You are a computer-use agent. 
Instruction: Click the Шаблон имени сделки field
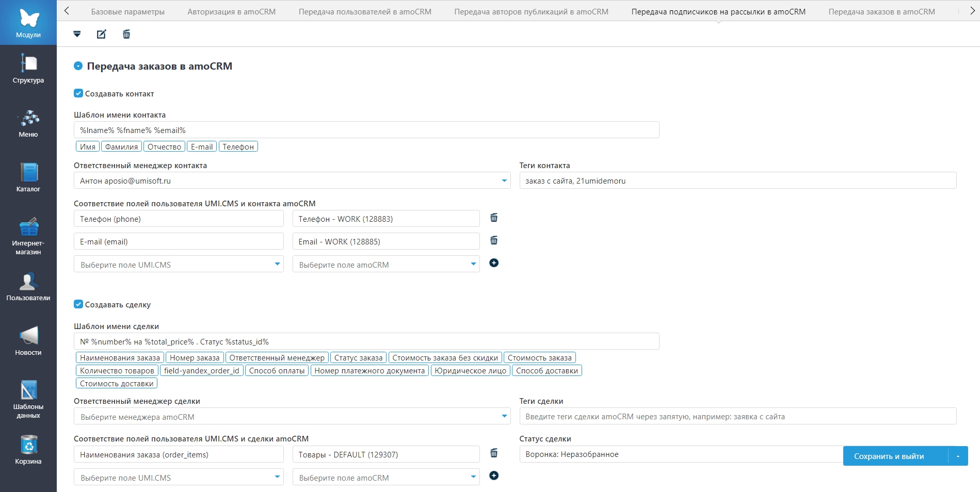click(x=366, y=341)
